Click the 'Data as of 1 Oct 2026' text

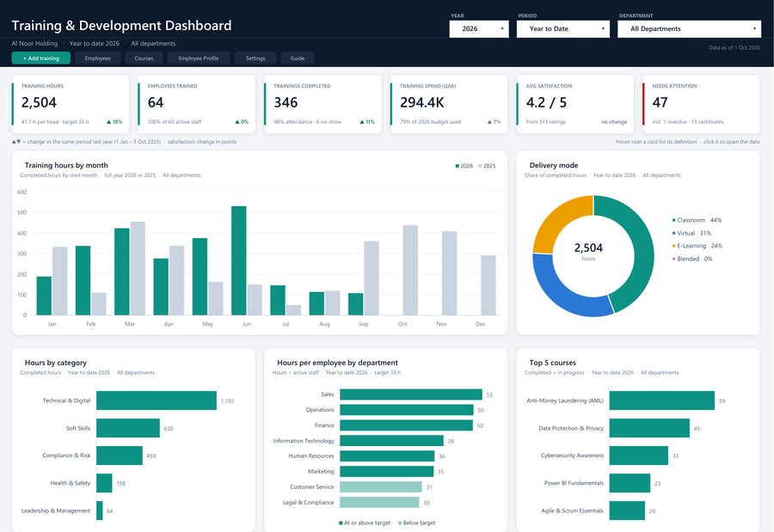(734, 48)
